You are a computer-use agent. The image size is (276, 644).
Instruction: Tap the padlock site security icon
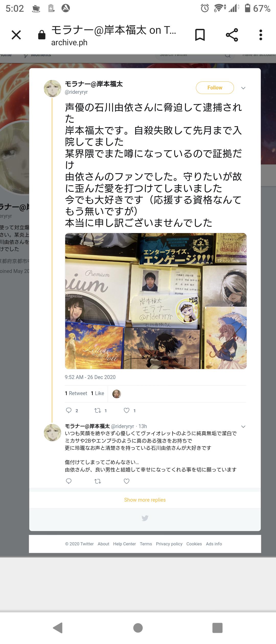click(x=42, y=35)
